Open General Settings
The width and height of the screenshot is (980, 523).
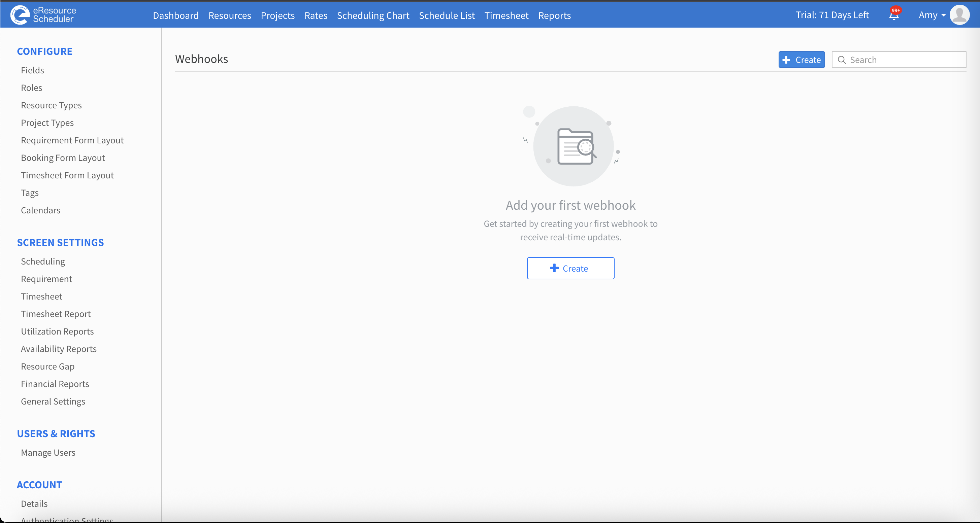click(x=53, y=402)
